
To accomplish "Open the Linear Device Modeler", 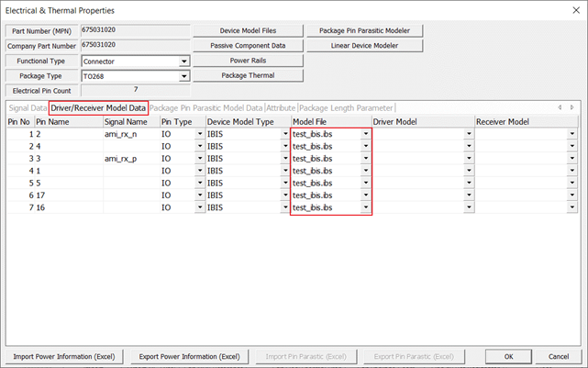I will [364, 45].
